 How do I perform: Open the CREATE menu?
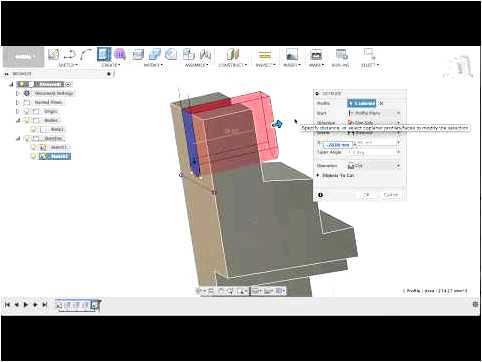tap(111, 65)
